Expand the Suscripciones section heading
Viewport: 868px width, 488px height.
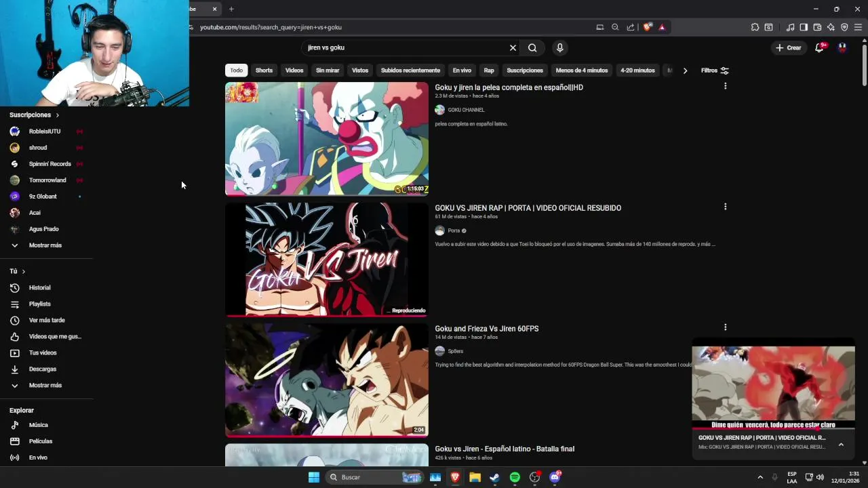[x=35, y=115]
